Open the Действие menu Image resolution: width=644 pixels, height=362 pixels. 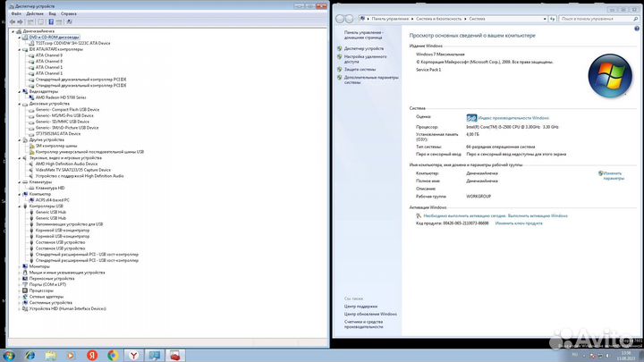point(35,13)
